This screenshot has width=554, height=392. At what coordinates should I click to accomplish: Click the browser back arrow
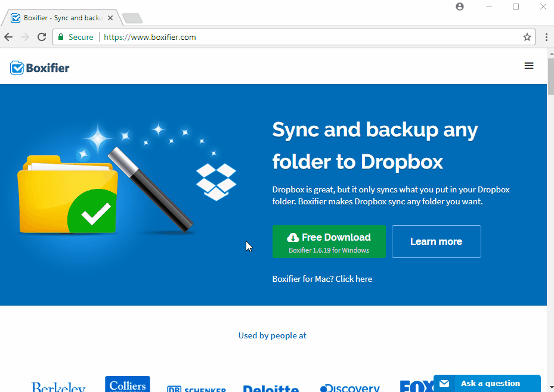tap(8, 37)
